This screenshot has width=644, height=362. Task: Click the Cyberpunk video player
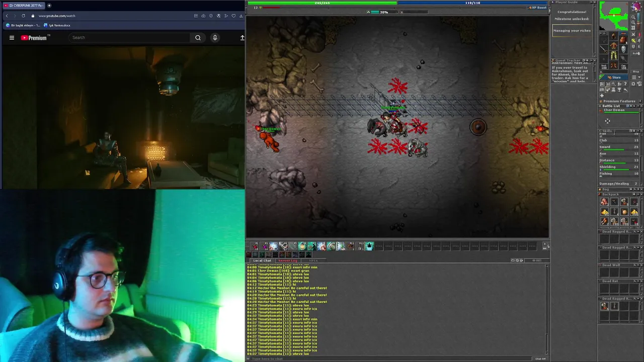pyautogui.click(x=123, y=117)
